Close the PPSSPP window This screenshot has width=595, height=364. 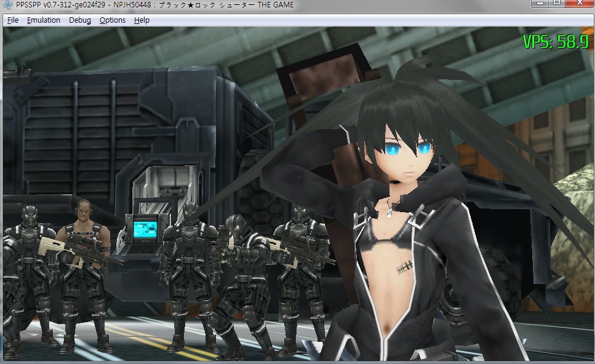578,4
